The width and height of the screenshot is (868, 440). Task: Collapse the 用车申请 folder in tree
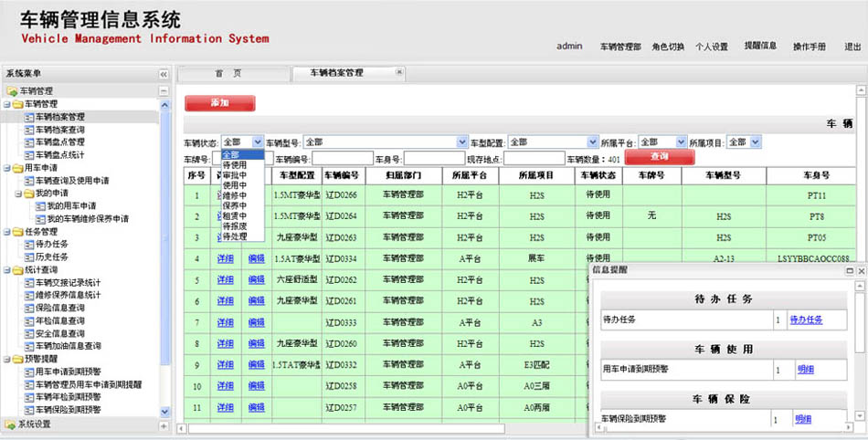click(7, 168)
